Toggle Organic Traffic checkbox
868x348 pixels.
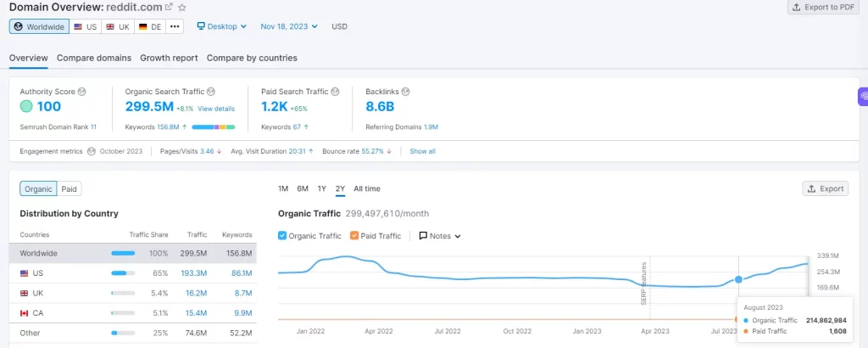[x=282, y=235]
